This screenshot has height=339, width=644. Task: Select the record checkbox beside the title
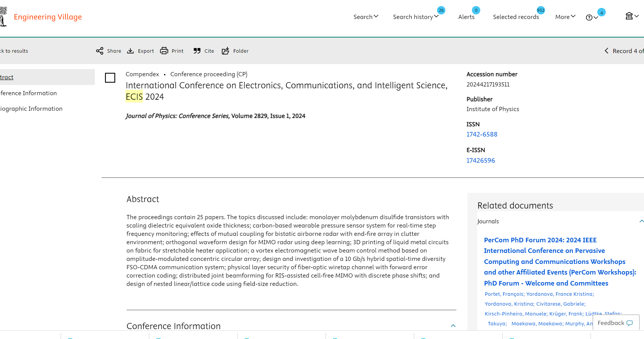[110, 78]
